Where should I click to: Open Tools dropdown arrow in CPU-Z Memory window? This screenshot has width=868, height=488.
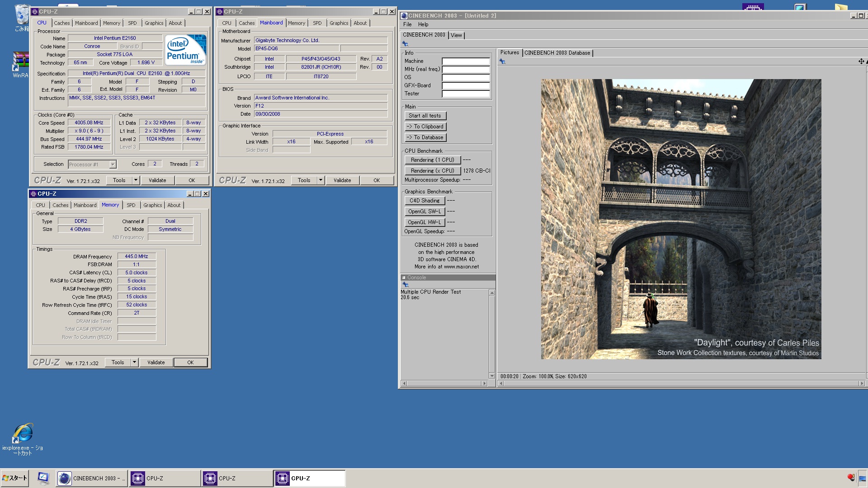pos(134,362)
